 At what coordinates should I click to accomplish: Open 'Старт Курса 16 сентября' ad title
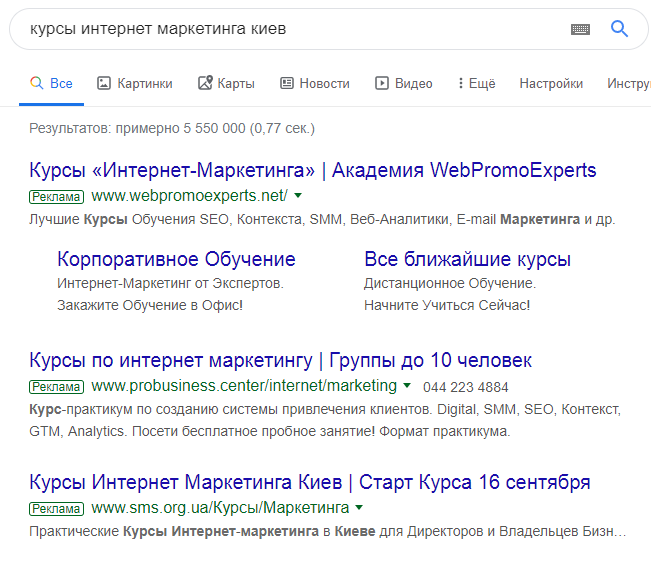click(x=310, y=482)
